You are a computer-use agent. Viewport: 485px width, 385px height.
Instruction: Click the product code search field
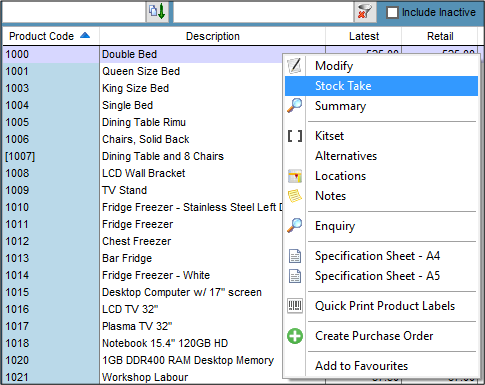(x=74, y=12)
